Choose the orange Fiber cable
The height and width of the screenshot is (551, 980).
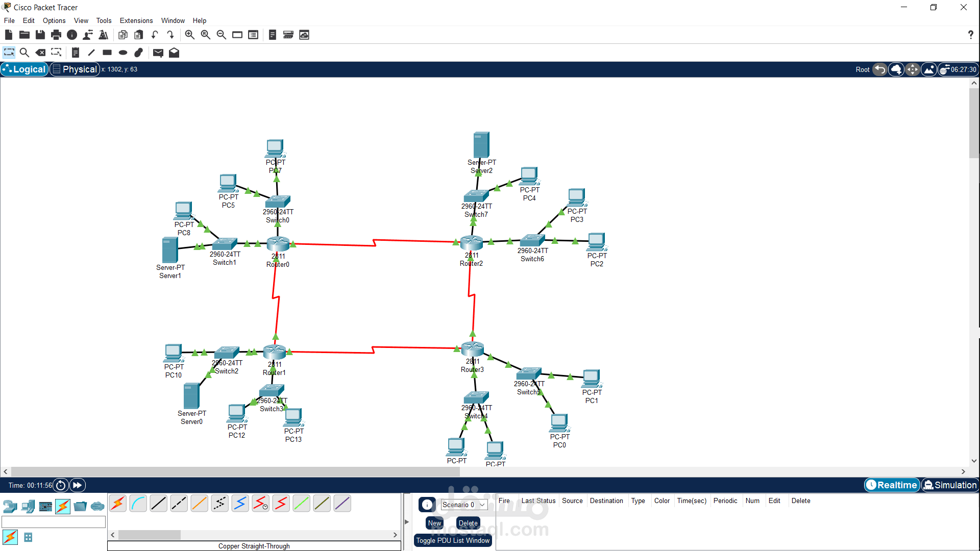pos(200,504)
